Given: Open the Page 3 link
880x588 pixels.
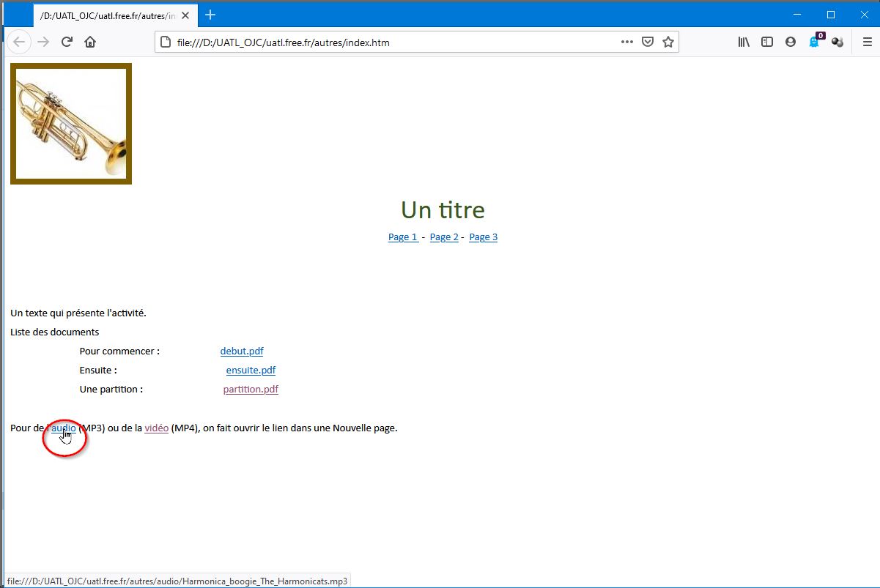Looking at the screenshot, I should click(x=484, y=237).
